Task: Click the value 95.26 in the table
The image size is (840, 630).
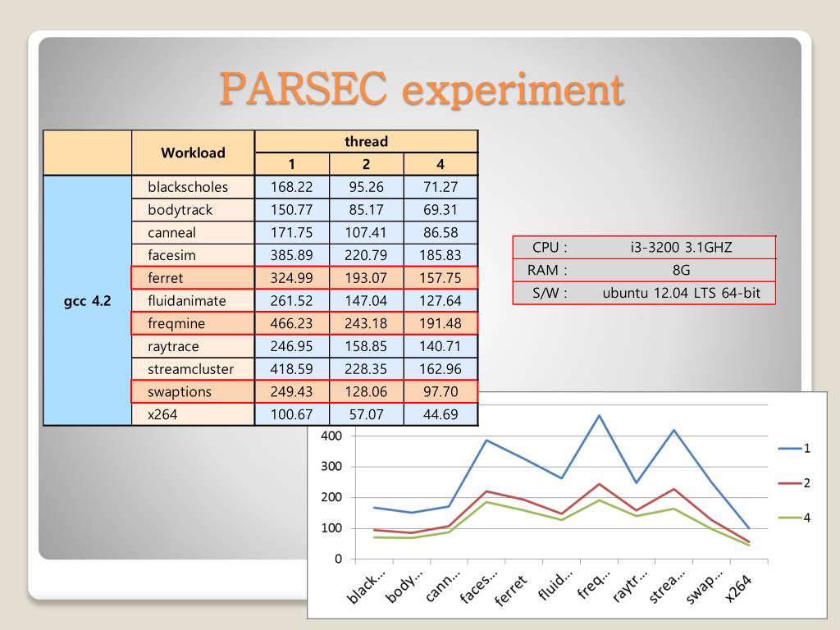Action: 366,187
